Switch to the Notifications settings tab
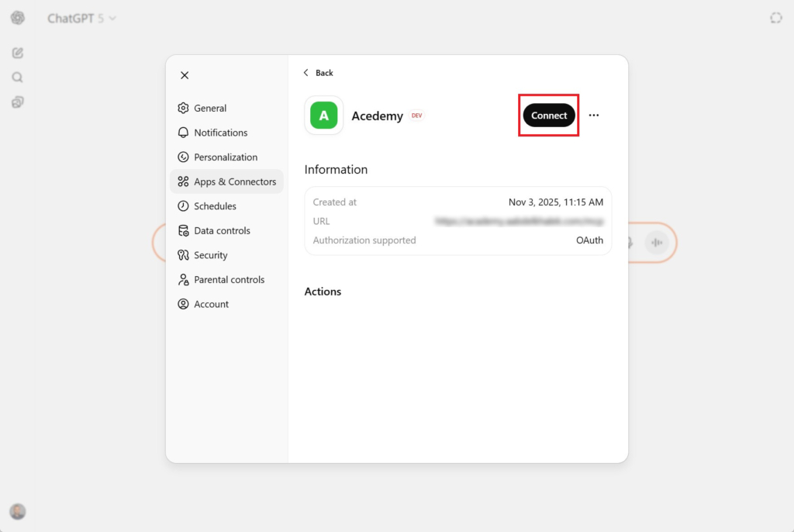 pos(220,133)
